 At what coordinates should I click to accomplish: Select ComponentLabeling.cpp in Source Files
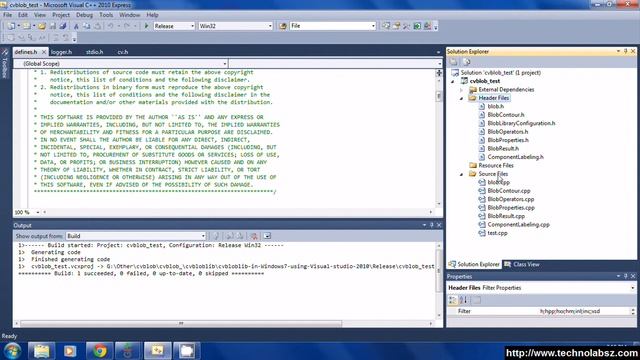coord(518,225)
